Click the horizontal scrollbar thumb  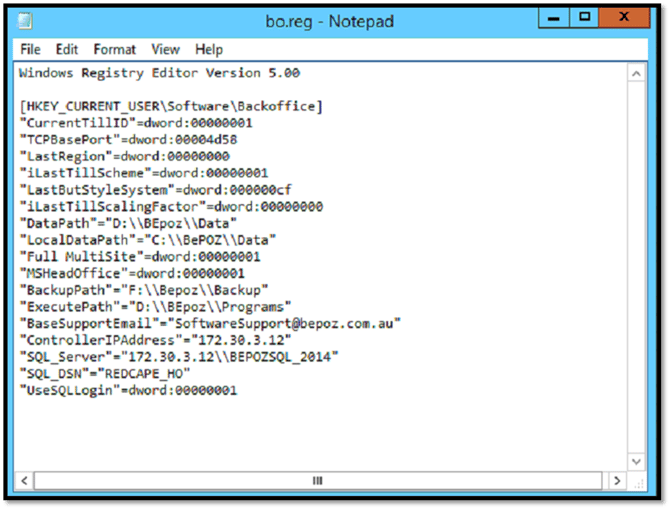(318, 481)
